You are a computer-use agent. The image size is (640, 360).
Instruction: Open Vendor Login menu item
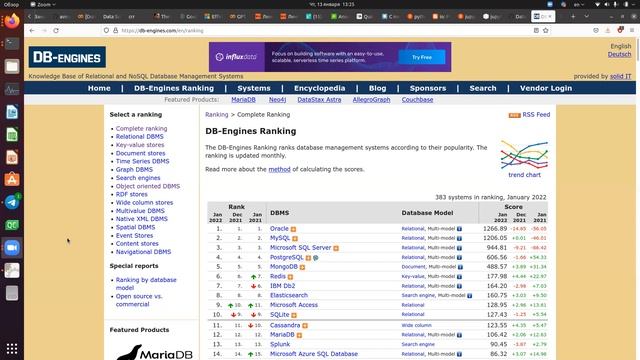coord(546,88)
